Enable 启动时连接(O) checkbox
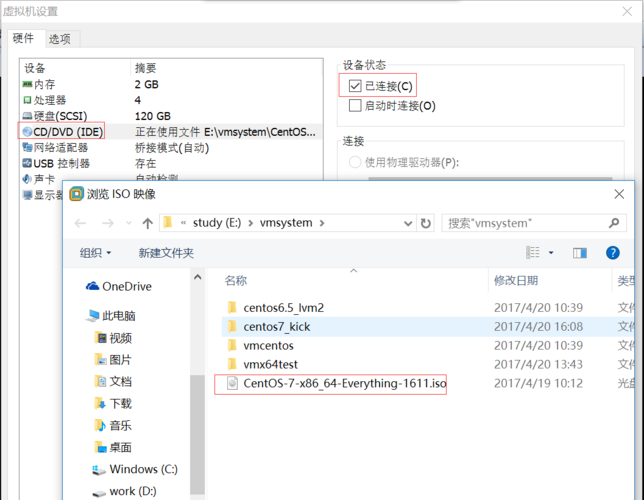The image size is (644, 500). pyautogui.click(x=355, y=106)
